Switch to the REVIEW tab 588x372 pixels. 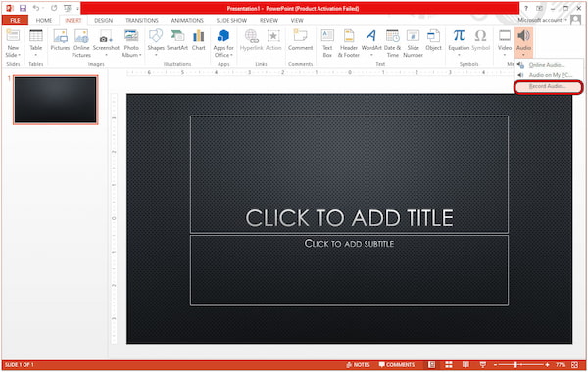click(x=269, y=20)
